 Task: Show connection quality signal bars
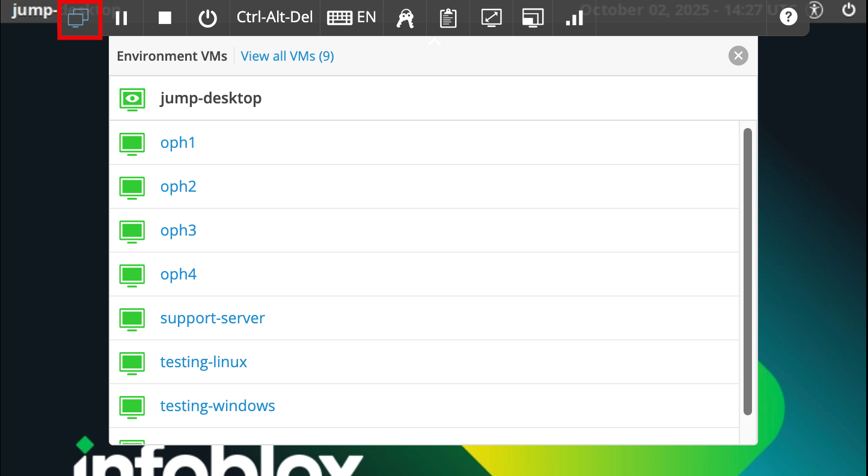tap(575, 19)
